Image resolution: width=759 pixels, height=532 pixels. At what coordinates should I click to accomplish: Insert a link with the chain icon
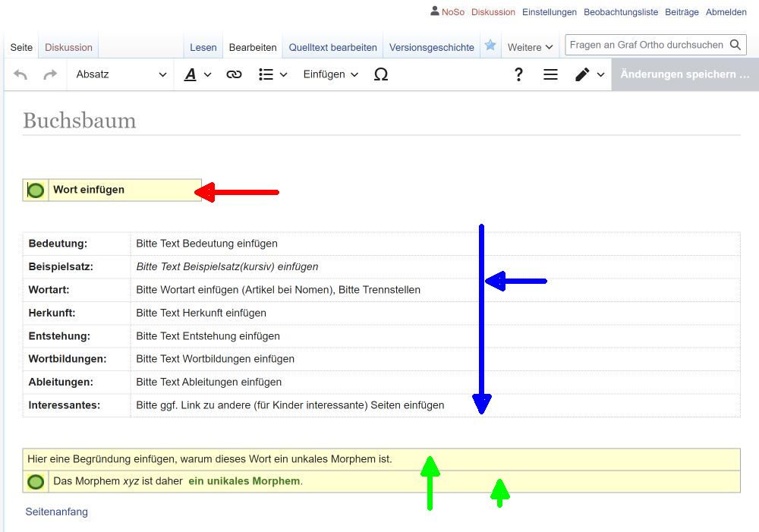point(234,74)
